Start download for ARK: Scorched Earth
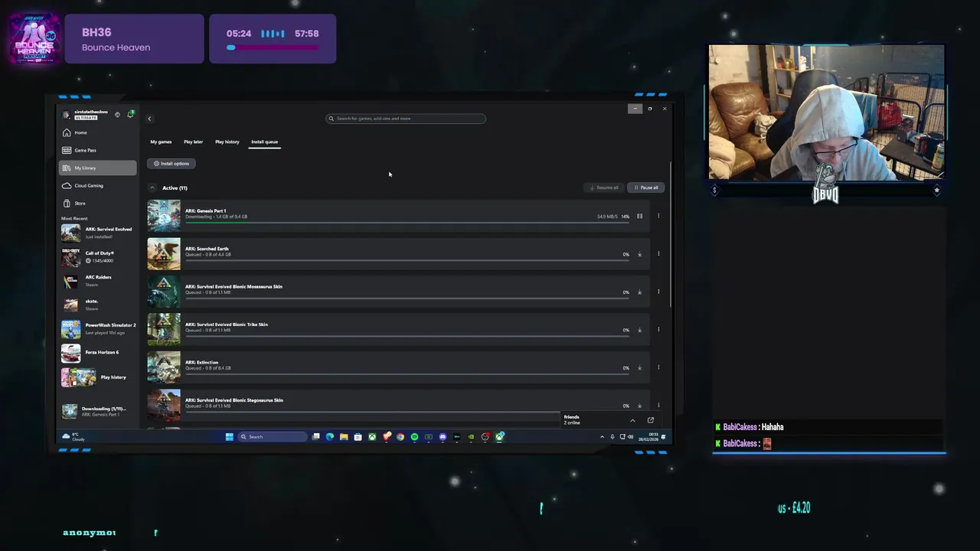Screen dimensions: 980x551 click(x=639, y=254)
